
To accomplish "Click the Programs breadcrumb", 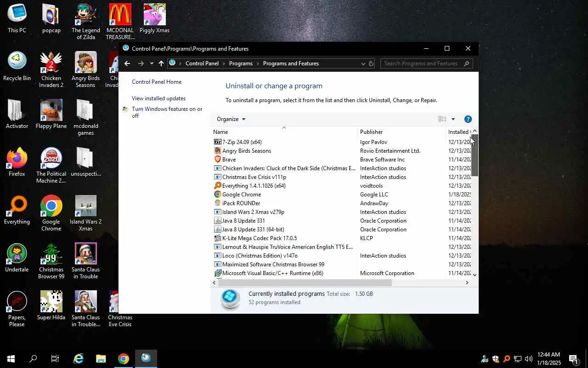I will click(x=241, y=63).
